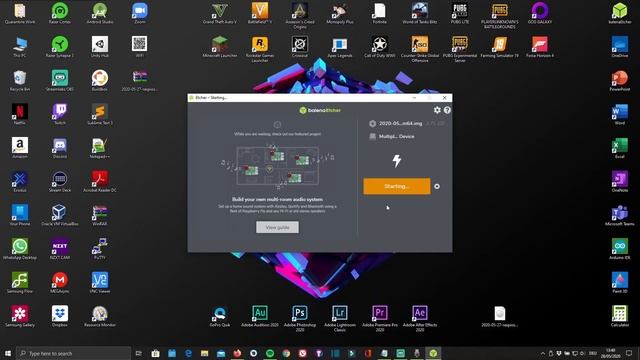
Task: Open Streamlabs OBS shortcut
Action: (60, 80)
